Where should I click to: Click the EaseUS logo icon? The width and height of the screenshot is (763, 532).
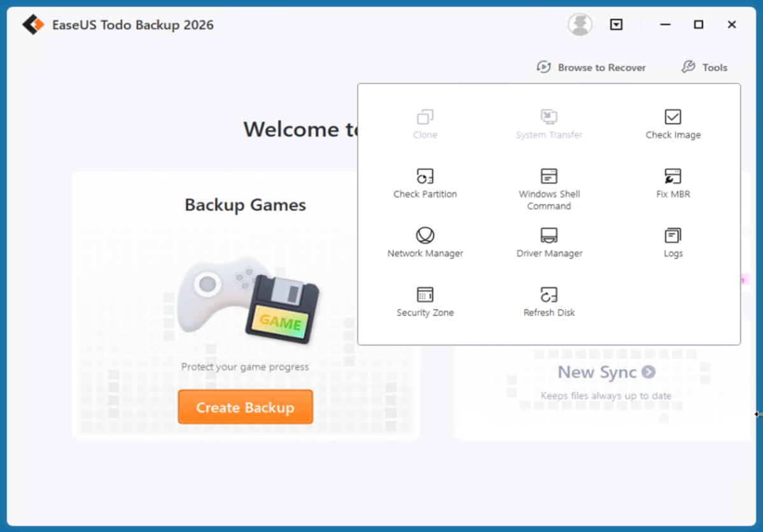click(33, 24)
